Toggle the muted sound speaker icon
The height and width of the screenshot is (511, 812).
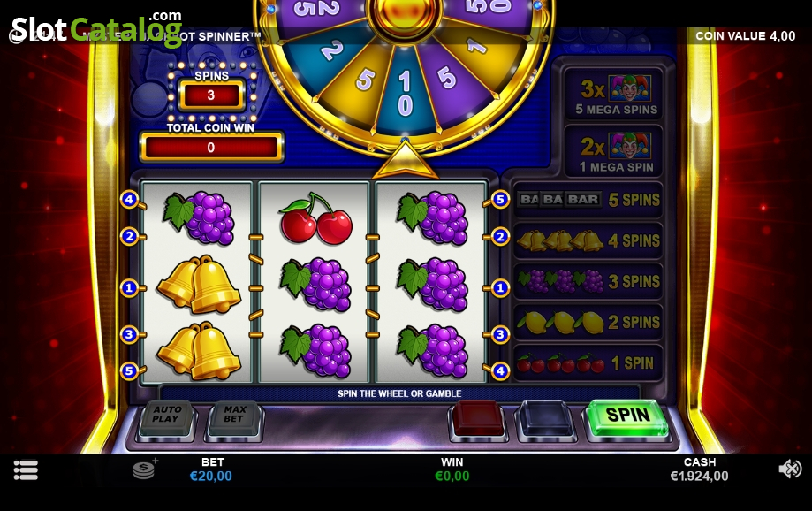coord(790,469)
